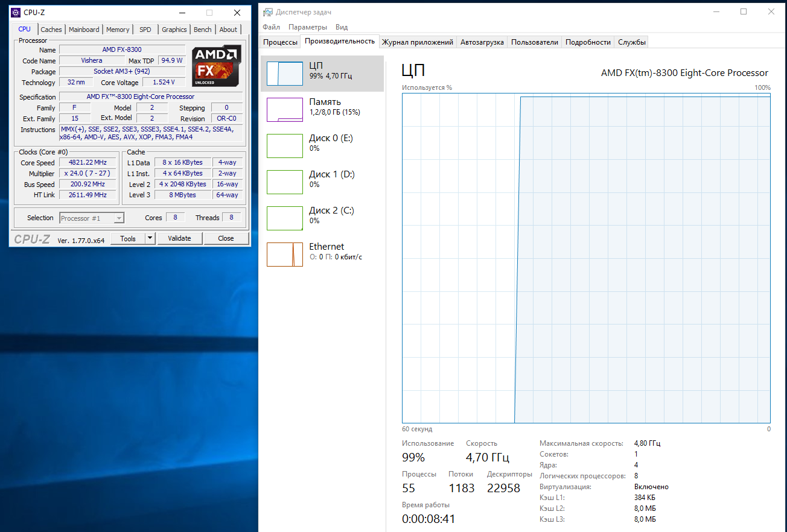Click the Core Voltage value 1.524 V
Screen dimensions: 787x532
click(164, 83)
